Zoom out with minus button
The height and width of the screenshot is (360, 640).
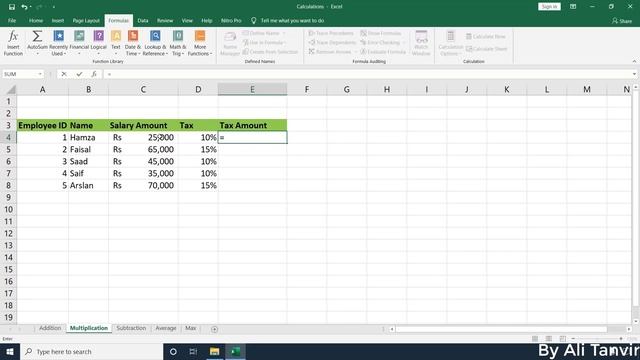[573, 339]
